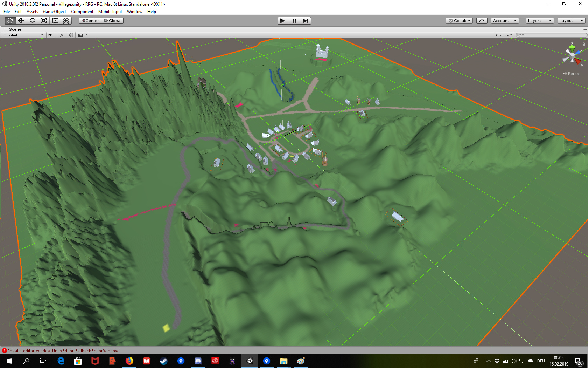The height and width of the screenshot is (368, 588).
Task: Open the notification center
Action: 579,361
